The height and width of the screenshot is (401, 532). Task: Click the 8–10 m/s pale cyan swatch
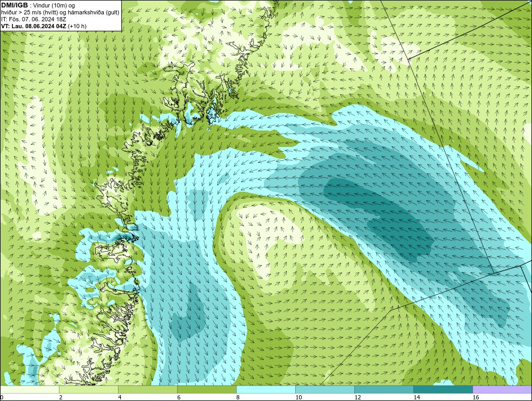(266, 389)
